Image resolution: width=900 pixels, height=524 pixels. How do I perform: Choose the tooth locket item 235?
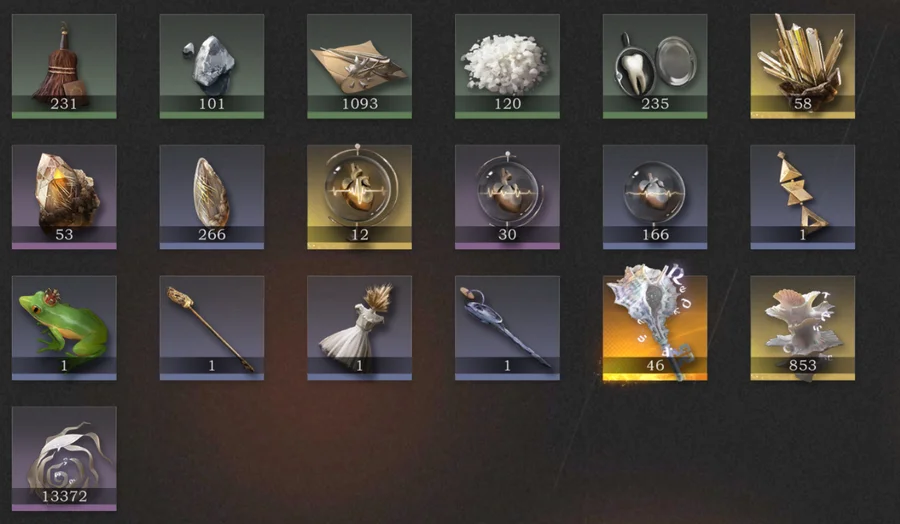click(655, 67)
